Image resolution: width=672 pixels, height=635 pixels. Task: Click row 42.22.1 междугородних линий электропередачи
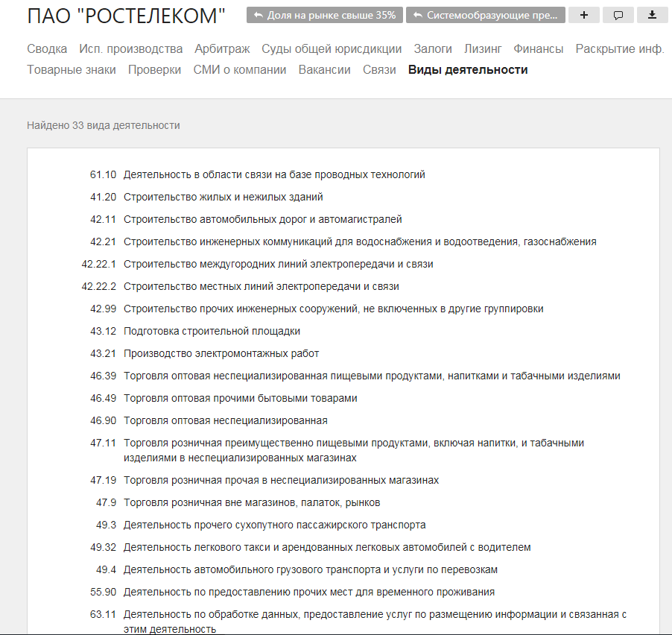(x=257, y=264)
